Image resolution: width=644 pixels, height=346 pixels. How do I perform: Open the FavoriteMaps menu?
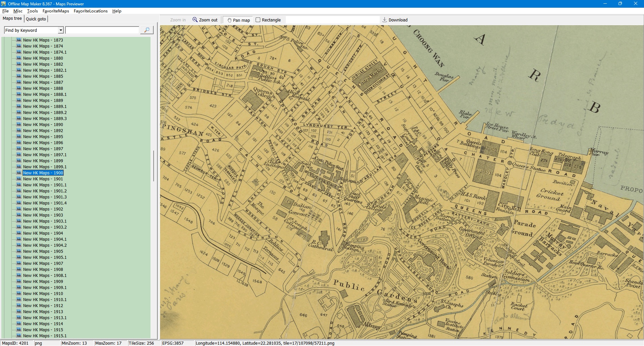pyautogui.click(x=56, y=11)
